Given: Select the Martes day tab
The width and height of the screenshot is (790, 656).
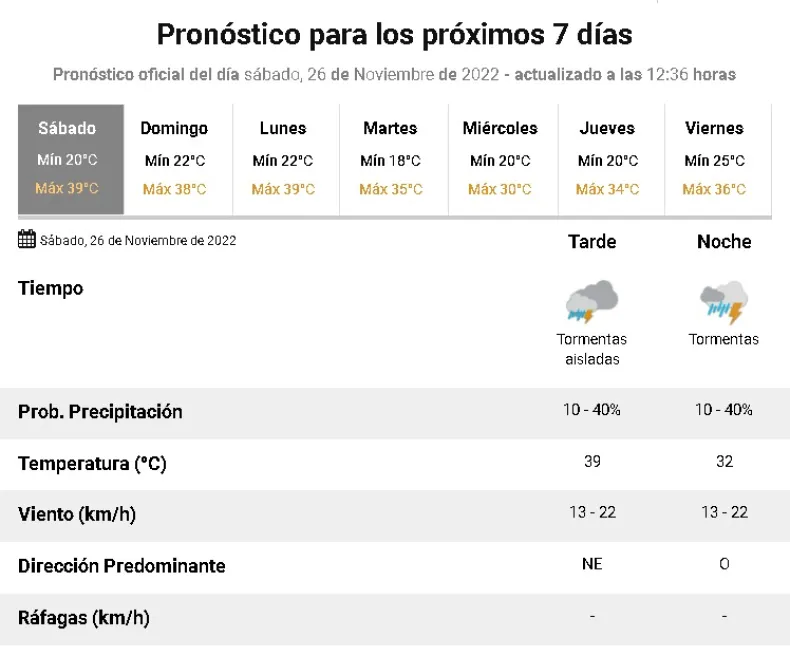Looking at the screenshot, I should click(390, 159).
